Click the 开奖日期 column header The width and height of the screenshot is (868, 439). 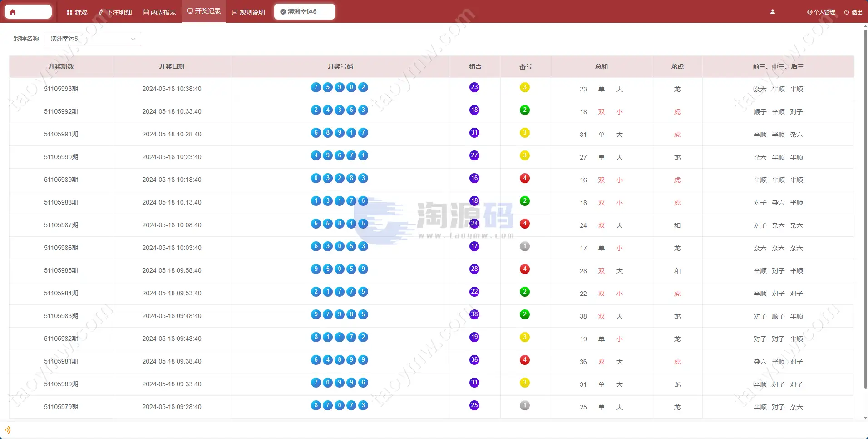[172, 66]
